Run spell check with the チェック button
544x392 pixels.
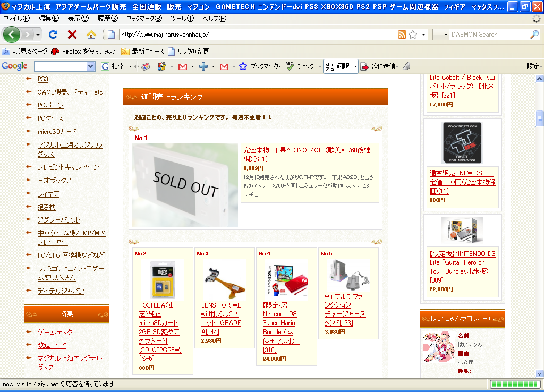pyautogui.click(x=300, y=66)
